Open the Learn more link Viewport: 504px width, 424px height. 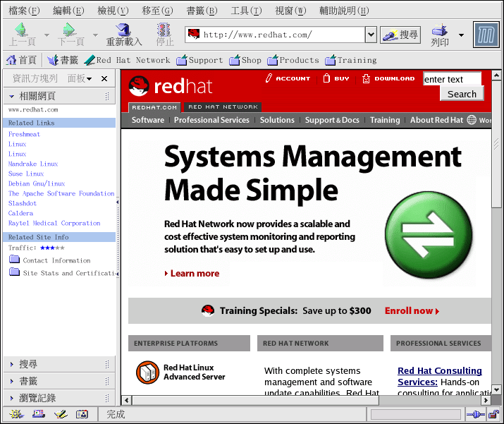coord(195,274)
